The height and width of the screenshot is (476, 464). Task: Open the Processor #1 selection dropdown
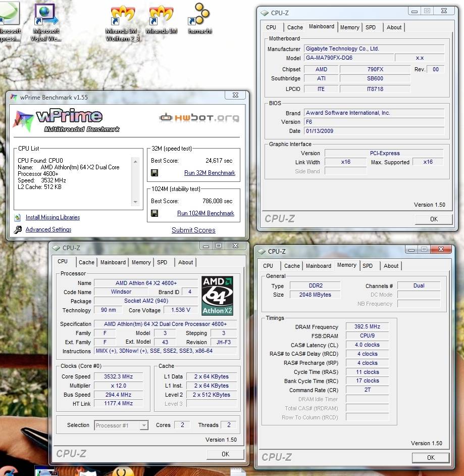121,425
